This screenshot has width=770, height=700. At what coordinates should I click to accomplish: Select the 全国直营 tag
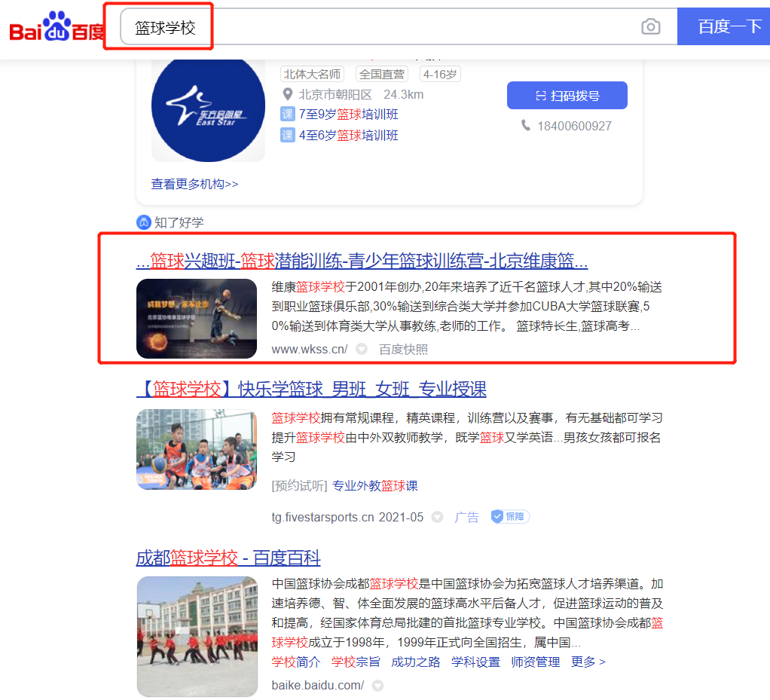pos(381,74)
